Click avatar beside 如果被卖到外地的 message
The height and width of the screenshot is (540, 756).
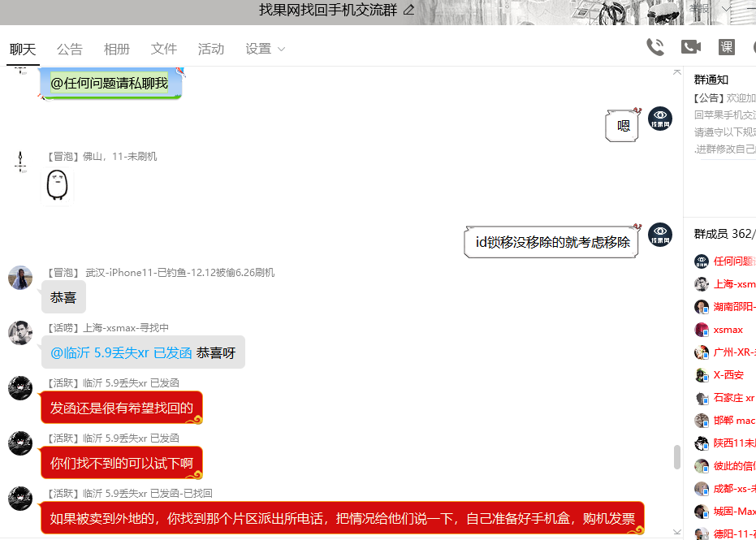(20, 499)
